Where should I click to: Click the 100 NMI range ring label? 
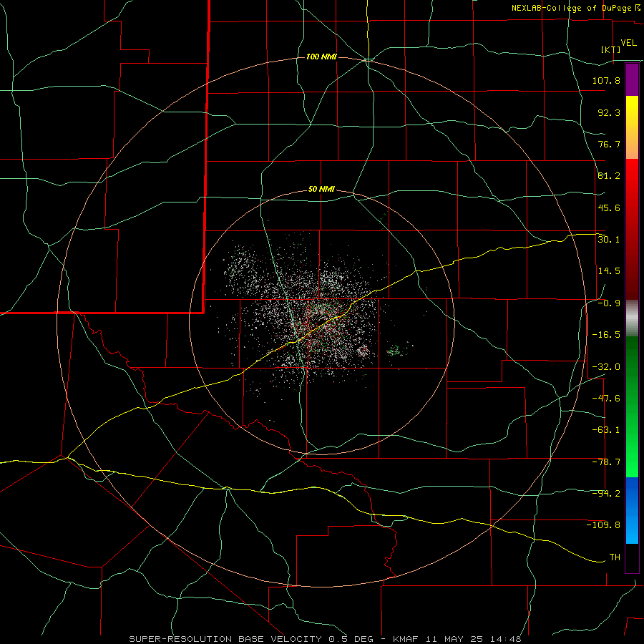[321, 57]
